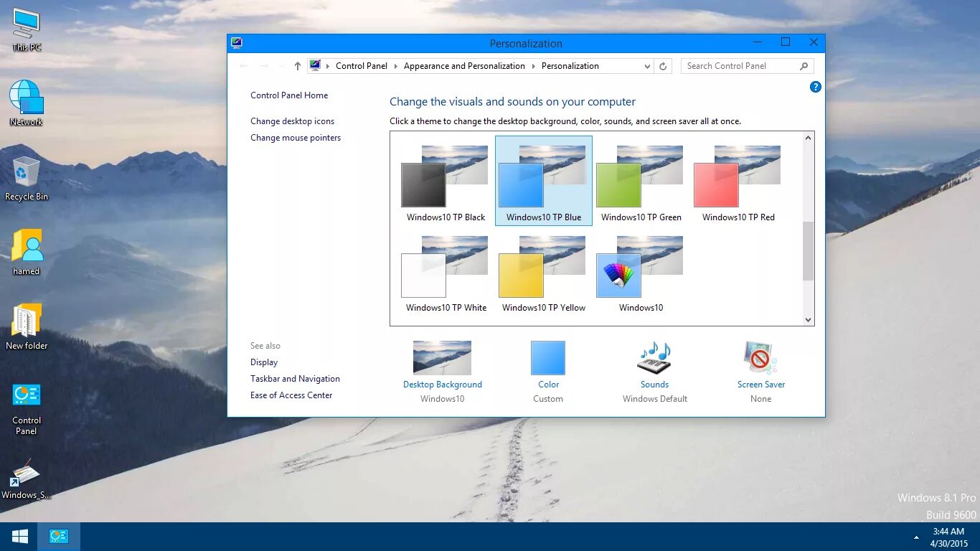Open Control Panel desktop shortcut
The image size is (980, 551).
point(27,409)
